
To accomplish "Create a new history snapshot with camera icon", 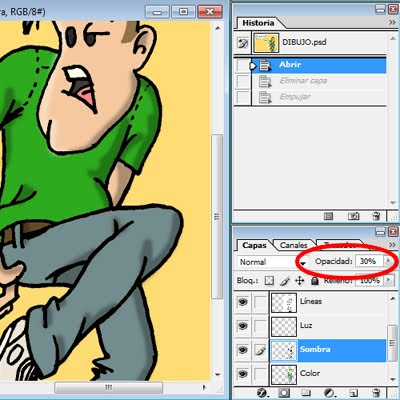I will pos(353,216).
